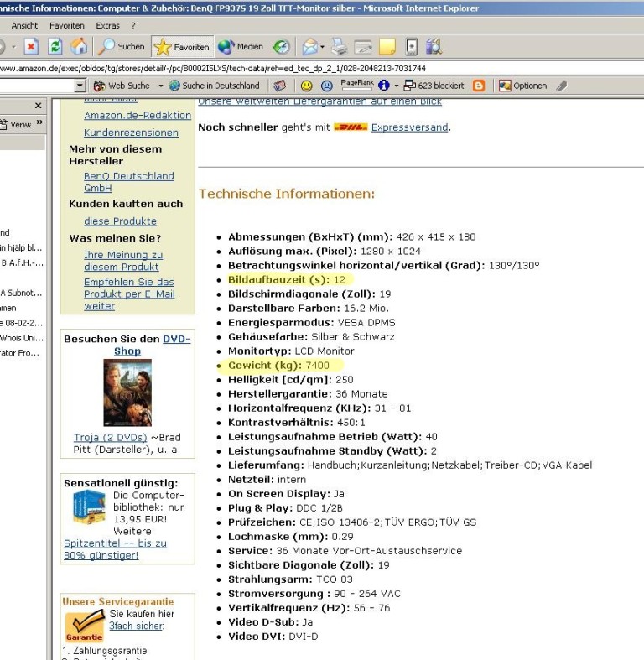The height and width of the screenshot is (660, 644).
Task: Click the highlighted Gewicht (kg): 7400 entry
Action: (x=278, y=366)
